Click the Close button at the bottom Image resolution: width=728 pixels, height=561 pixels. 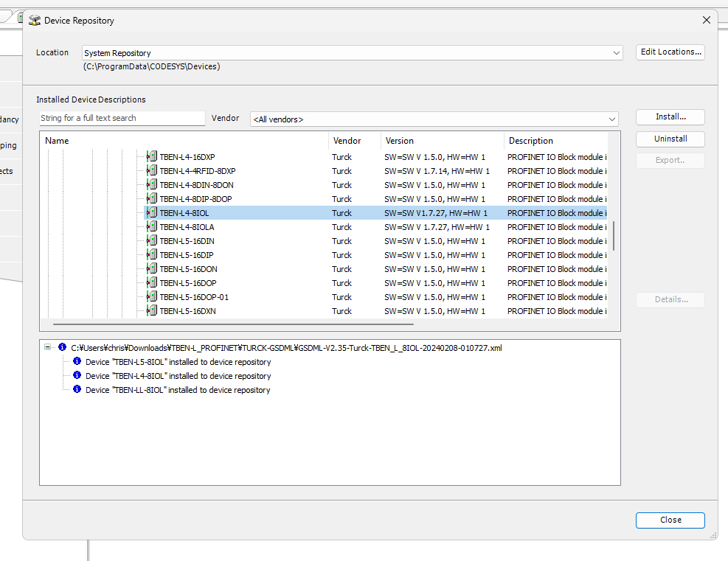(x=670, y=520)
